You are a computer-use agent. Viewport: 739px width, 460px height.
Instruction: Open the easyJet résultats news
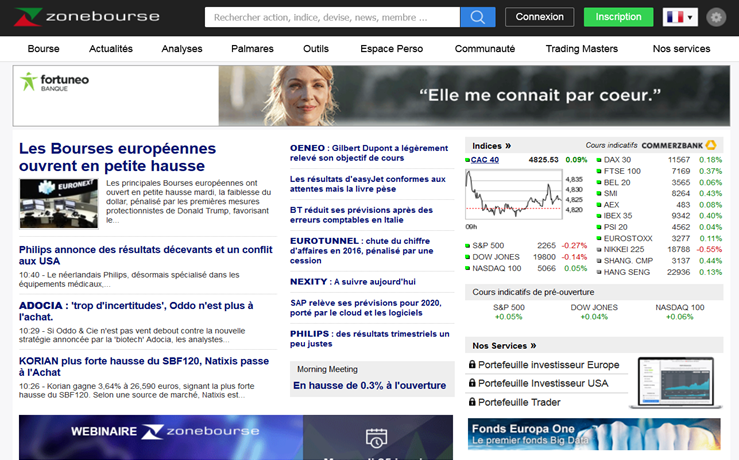[368, 184]
